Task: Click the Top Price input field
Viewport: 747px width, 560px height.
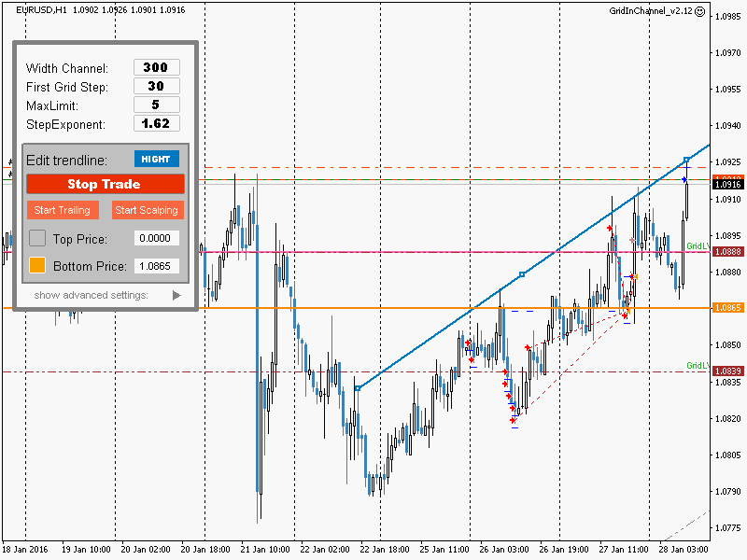Action: pos(157,238)
